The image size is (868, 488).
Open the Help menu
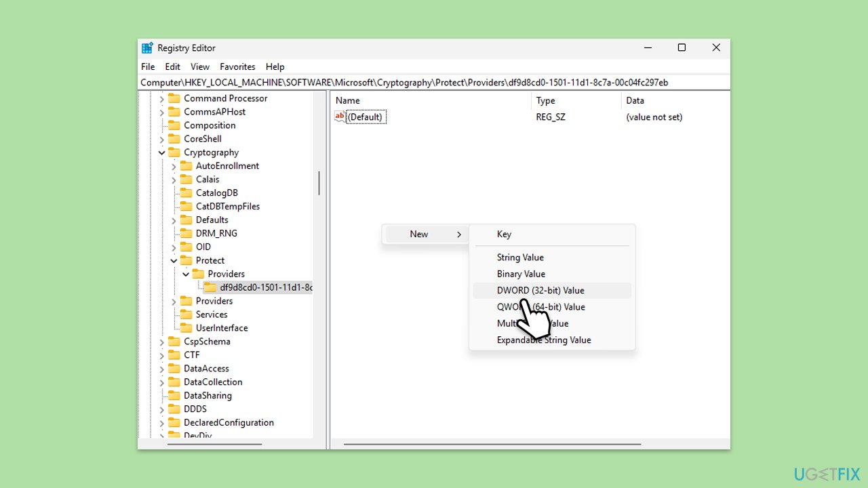(x=275, y=66)
